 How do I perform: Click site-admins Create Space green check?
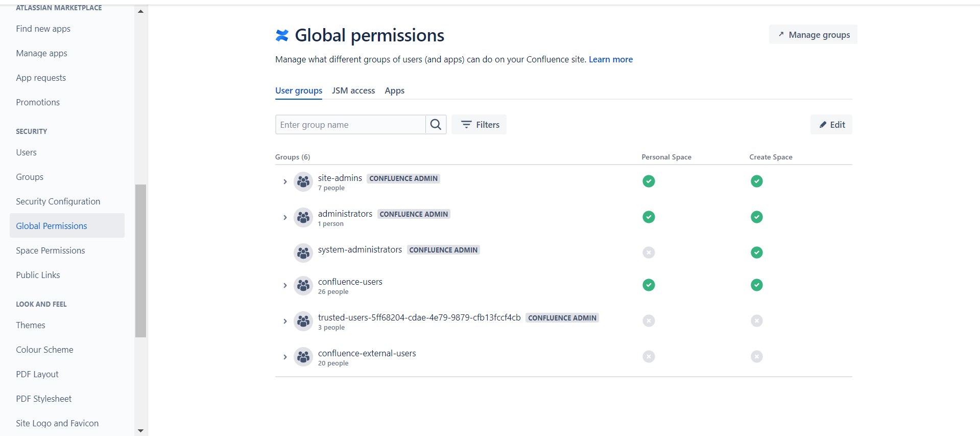(x=757, y=181)
